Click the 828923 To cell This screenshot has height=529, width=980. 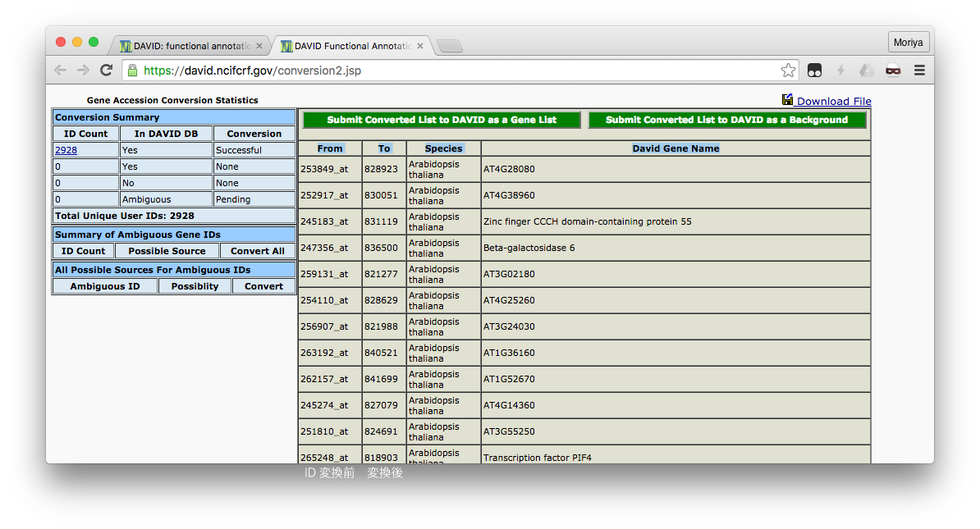[384, 169]
